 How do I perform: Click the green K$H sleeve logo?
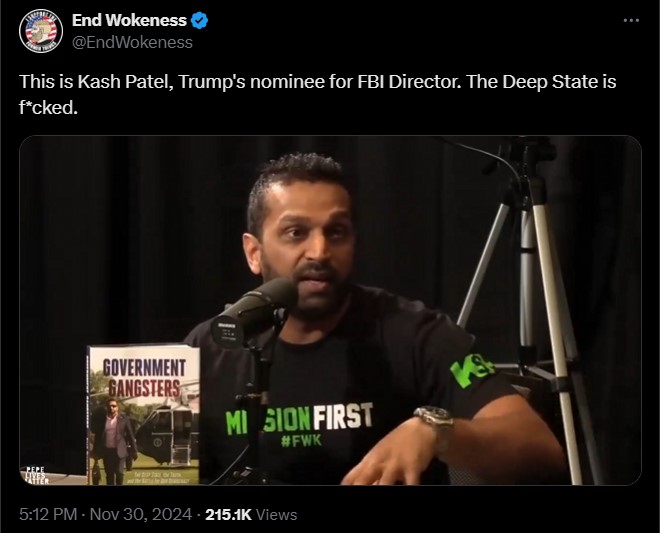[x=472, y=367]
